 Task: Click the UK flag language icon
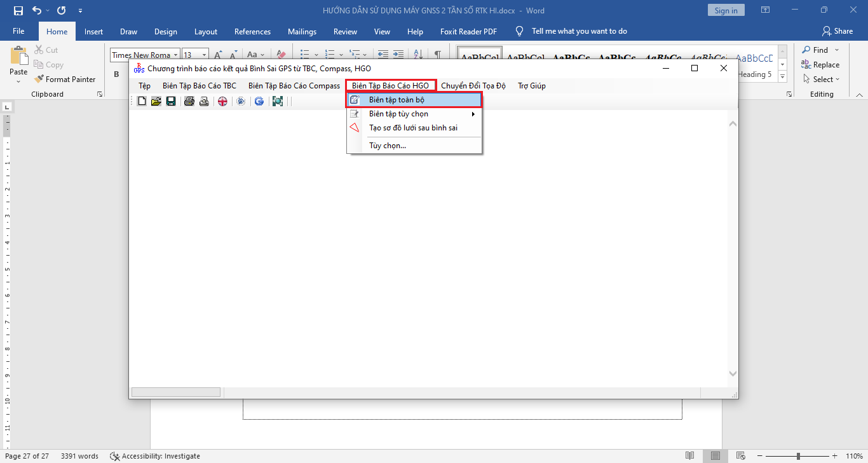(x=222, y=101)
